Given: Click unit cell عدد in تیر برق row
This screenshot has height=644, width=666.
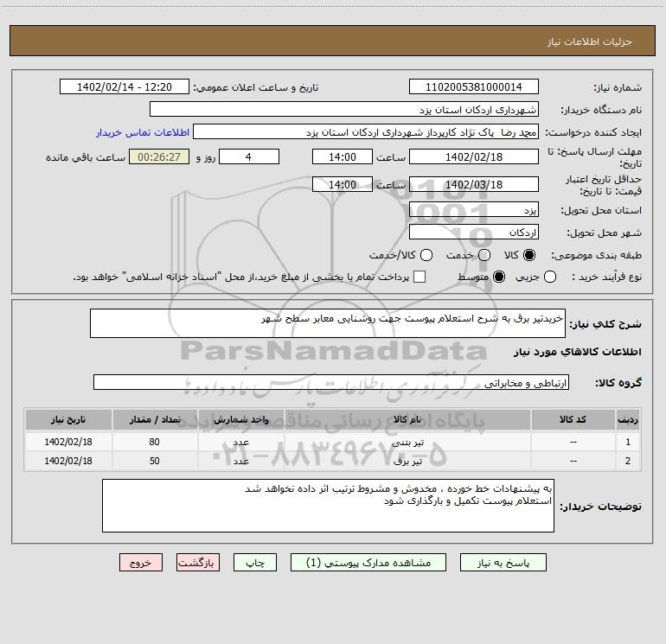Looking at the screenshot, I should coord(240,461).
